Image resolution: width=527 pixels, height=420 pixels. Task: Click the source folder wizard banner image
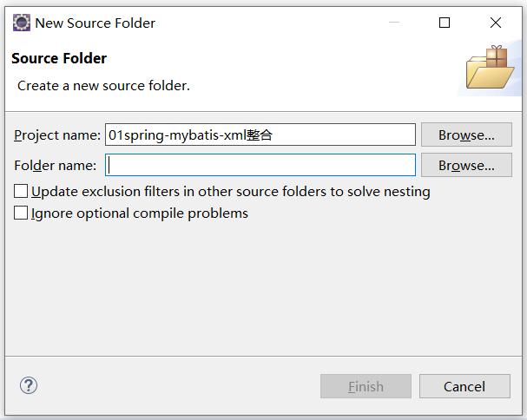point(490,68)
